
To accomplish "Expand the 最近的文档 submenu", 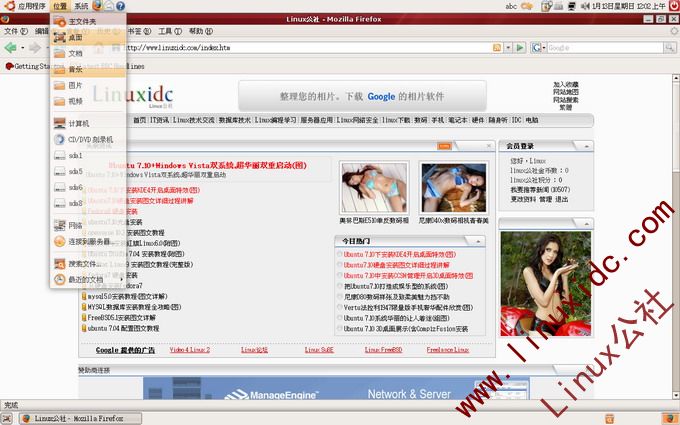I will click(x=85, y=280).
